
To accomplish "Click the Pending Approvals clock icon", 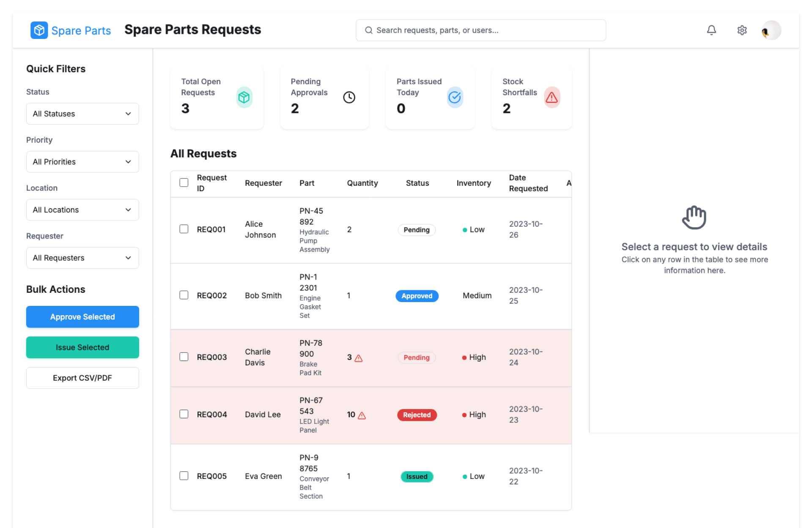I will point(349,97).
